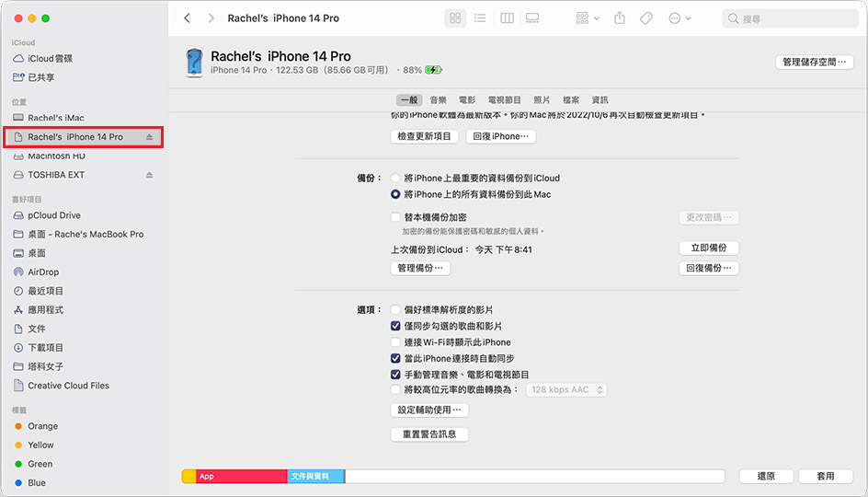Image resolution: width=868 pixels, height=497 pixels.
Task: Open the group-by options dropdown
Action: [588, 18]
